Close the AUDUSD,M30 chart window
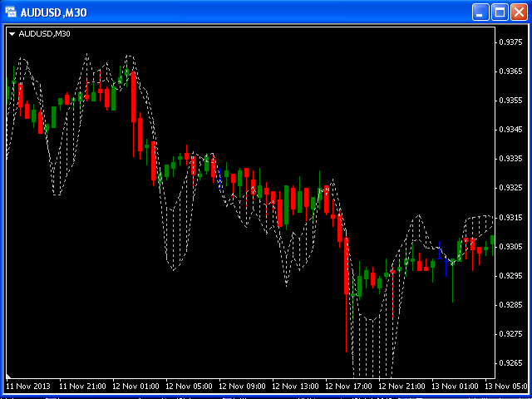The width and height of the screenshot is (532, 399). [519, 12]
